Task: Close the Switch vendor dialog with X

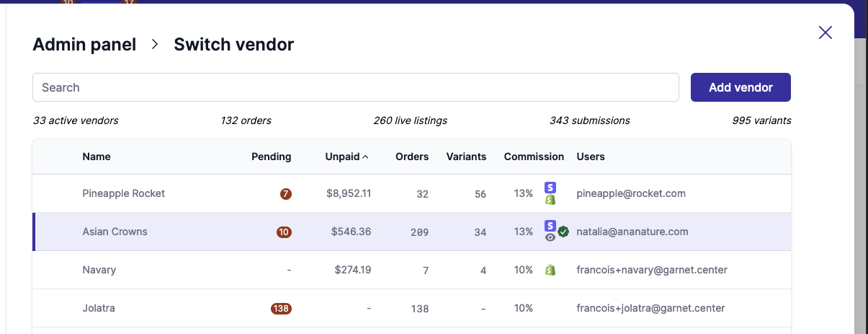Action: point(826,32)
